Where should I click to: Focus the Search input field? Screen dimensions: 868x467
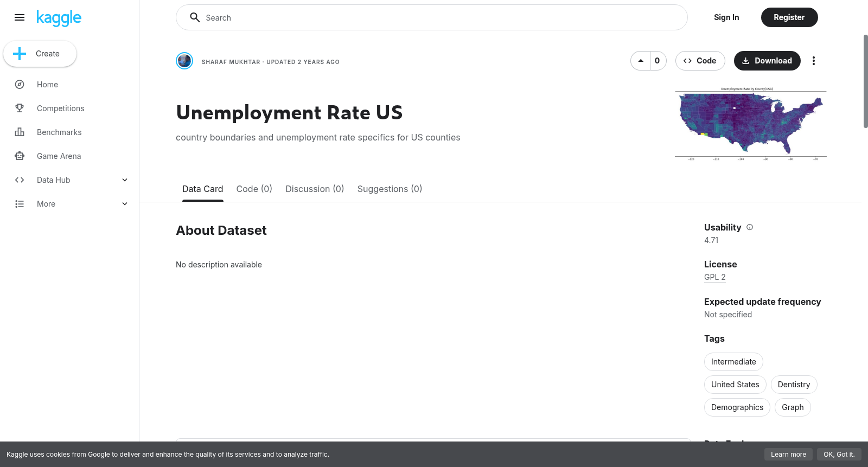tap(432, 17)
